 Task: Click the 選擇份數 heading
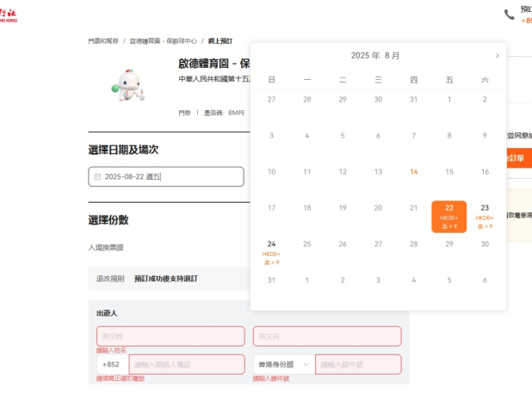click(108, 219)
